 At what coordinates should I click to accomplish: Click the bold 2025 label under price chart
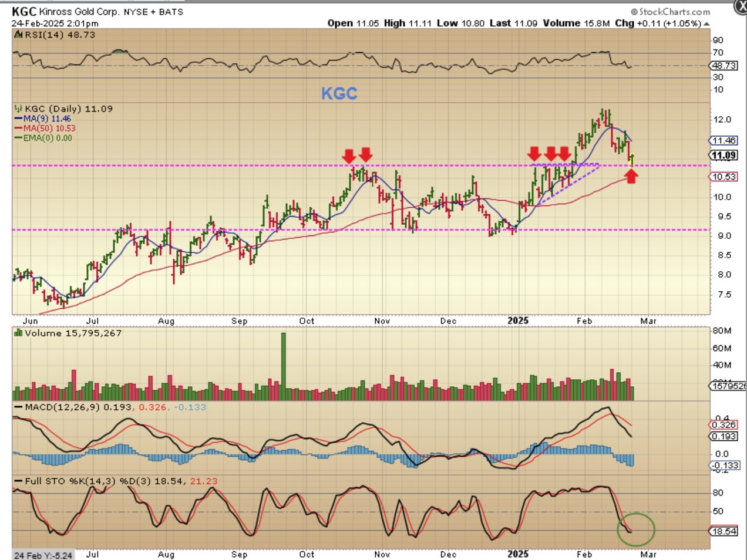tap(518, 321)
